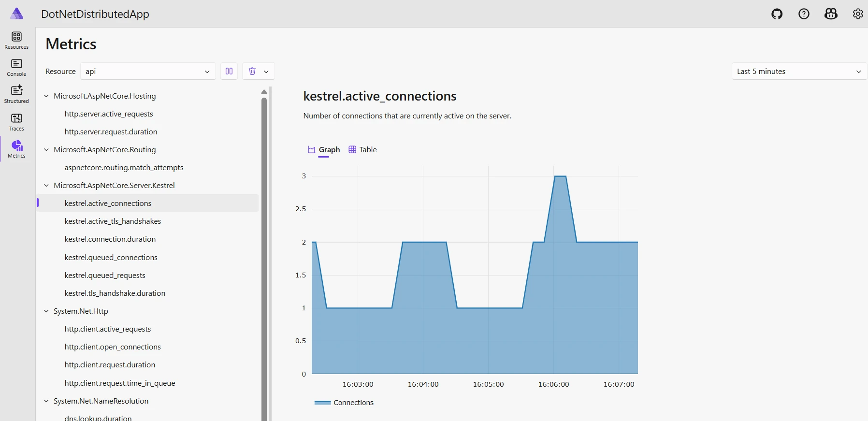This screenshot has height=421, width=868.
Task: Open the Console logs page
Action: (x=16, y=68)
